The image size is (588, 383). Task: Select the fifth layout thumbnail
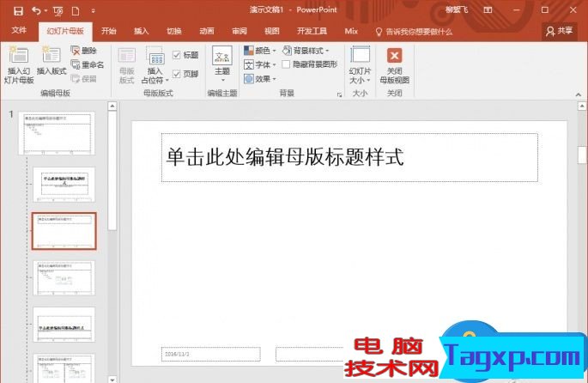pos(64,325)
